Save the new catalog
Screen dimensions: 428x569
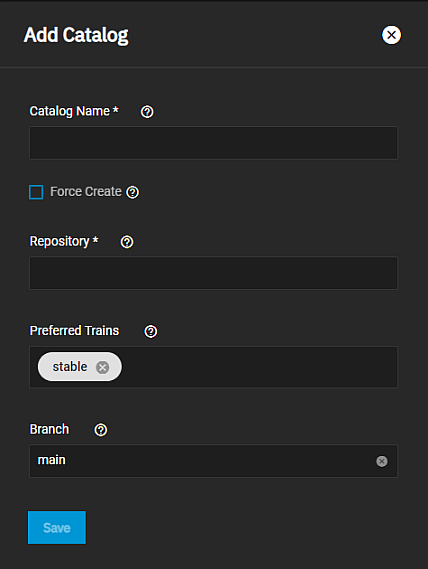click(57, 528)
